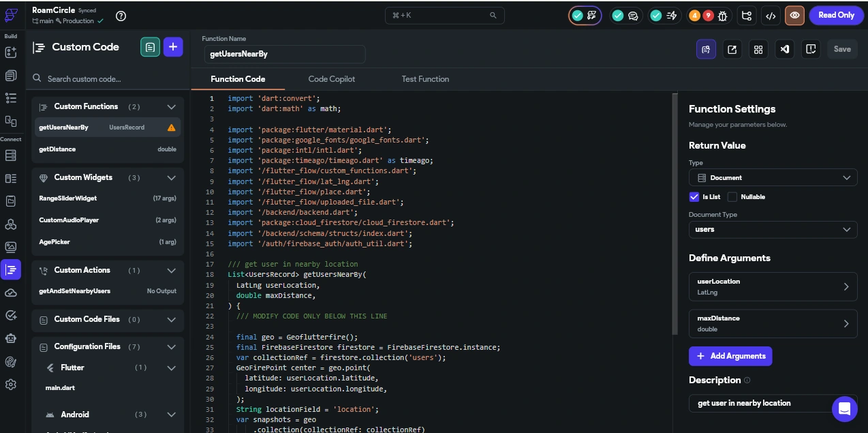The image size is (868, 433).
Task: Open the project comments icon
Action: 633,15
